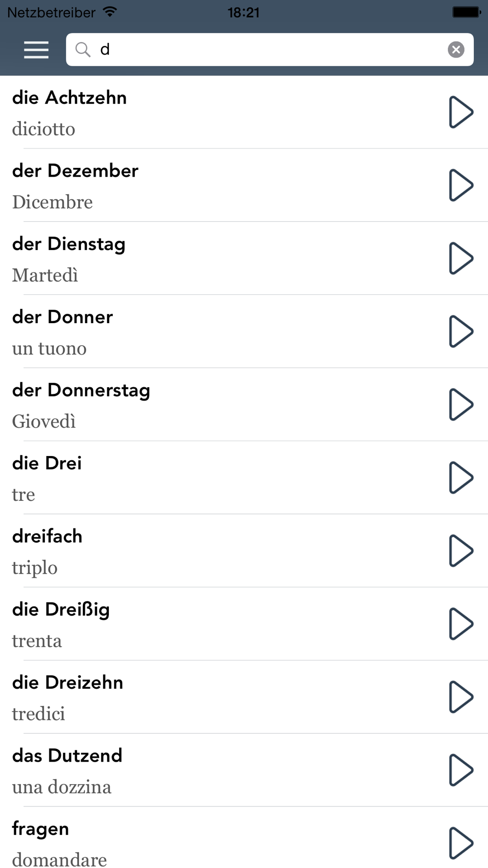The image size is (488, 868).
Task: Open the hamburger menu
Action: pyautogui.click(x=36, y=50)
